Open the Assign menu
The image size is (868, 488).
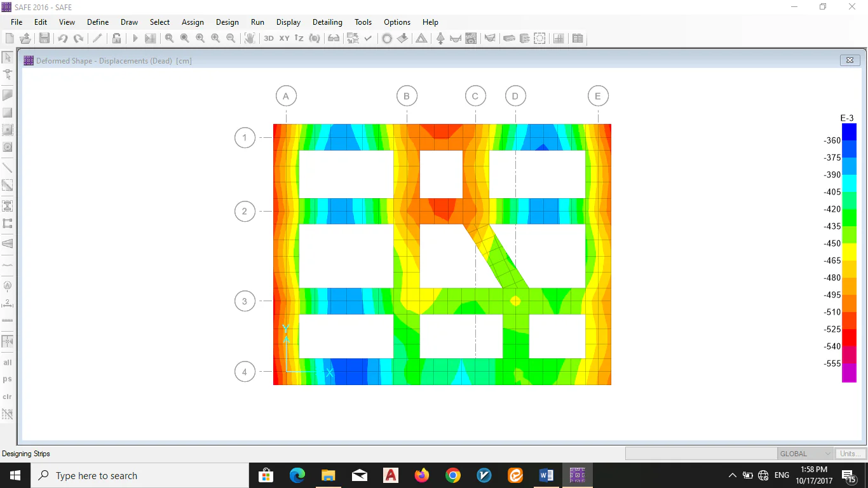click(x=193, y=22)
